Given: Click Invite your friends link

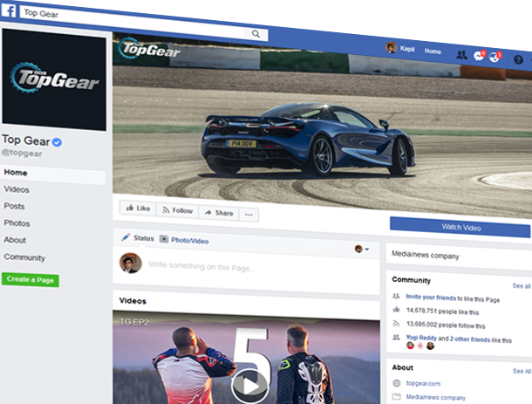Looking at the screenshot, I should click(431, 298).
